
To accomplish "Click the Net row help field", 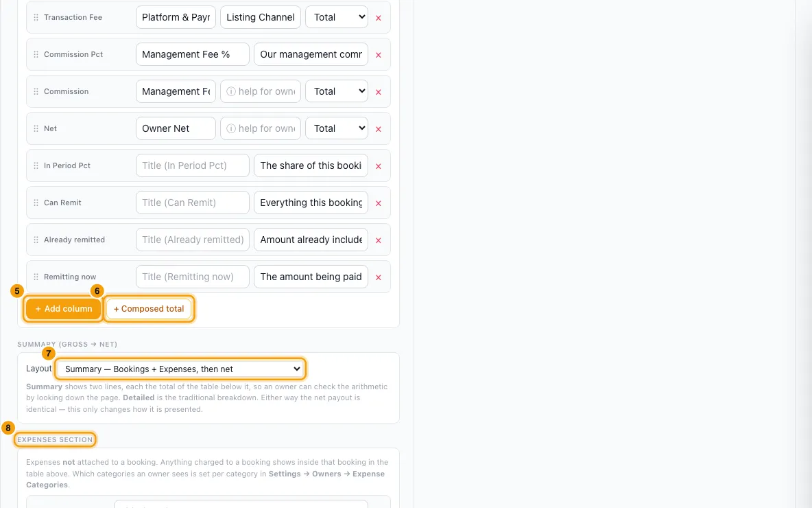I will coord(261,128).
